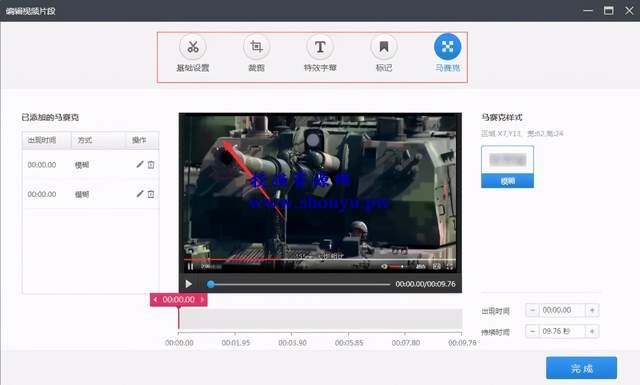Delete the first mosaic entry with trash icon
Viewport: 640px width, 385px height.
[x=151, y=165]
